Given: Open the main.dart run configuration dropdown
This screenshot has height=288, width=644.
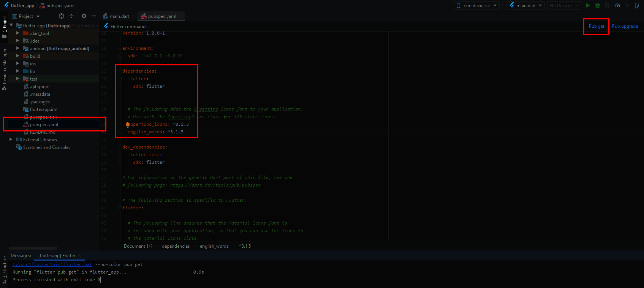Looking at the screenshot, I should (x=526, y=5).
